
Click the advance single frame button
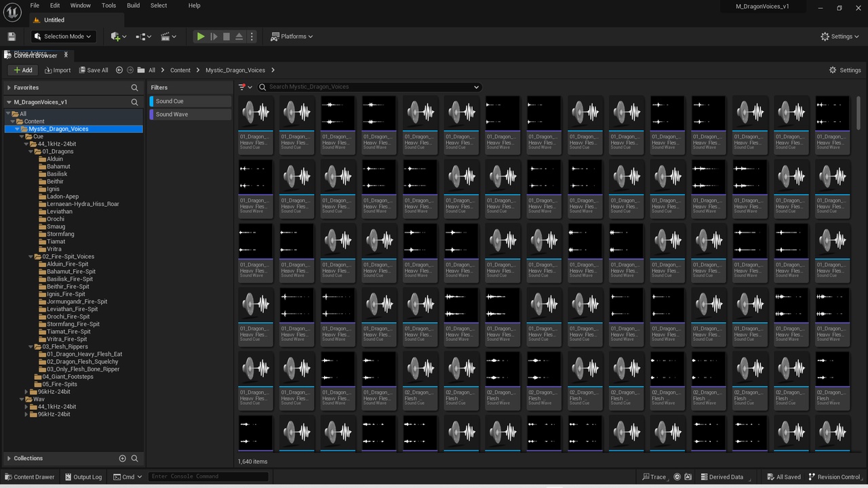pos(214,37)
